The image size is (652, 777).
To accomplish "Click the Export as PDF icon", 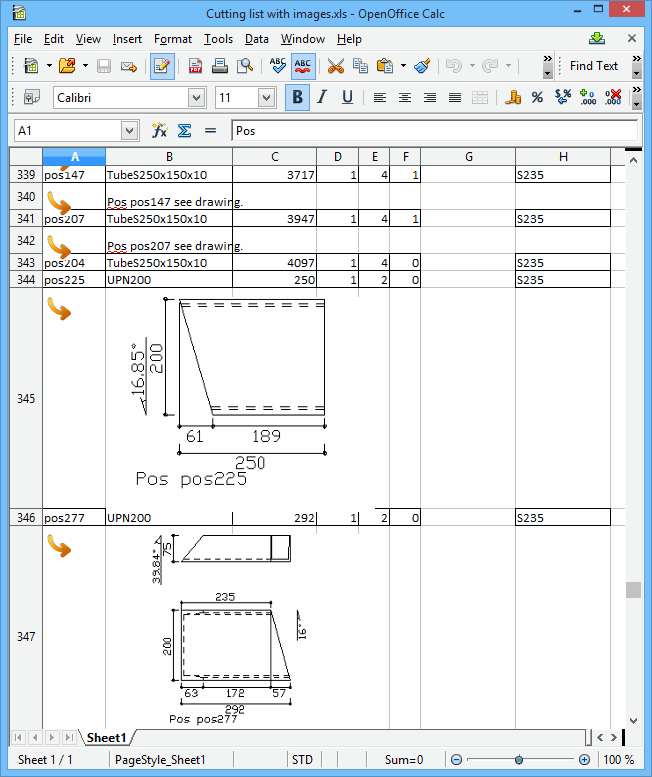I will pos(196,66).
